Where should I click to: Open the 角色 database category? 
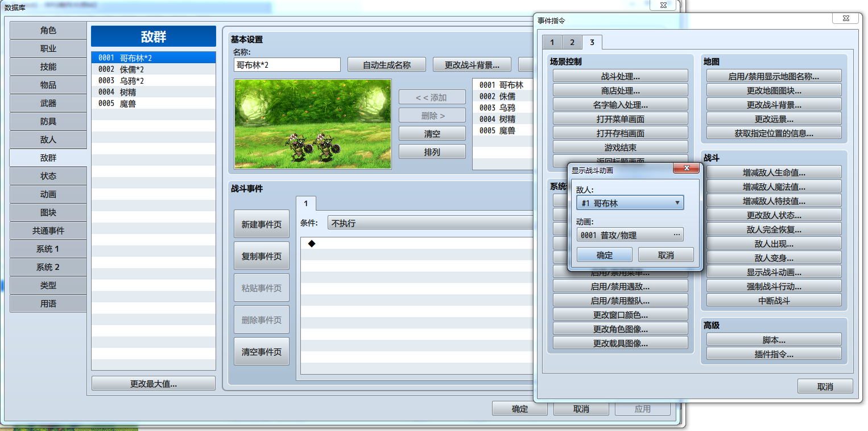(48, 30)
